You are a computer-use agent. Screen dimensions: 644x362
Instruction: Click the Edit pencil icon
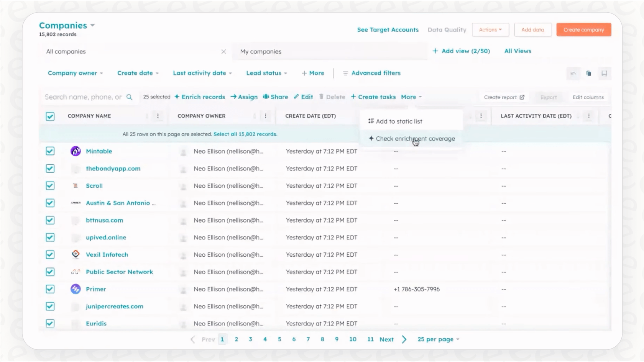(296, 97)
